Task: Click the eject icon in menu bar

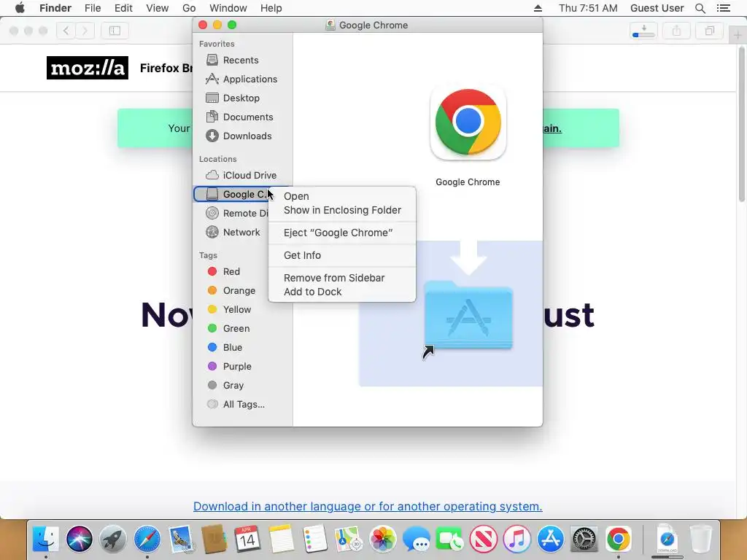Action: click(538, 8)
